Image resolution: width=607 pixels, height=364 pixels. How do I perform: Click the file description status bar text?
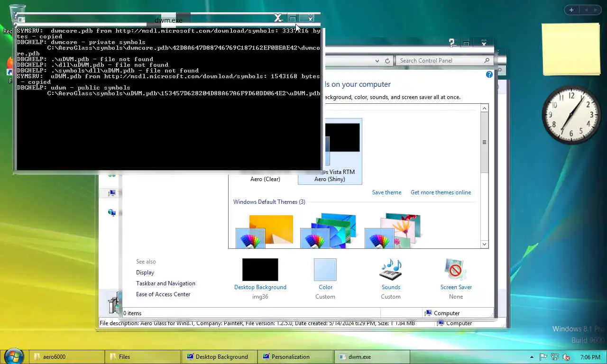click(x=257, y=323)
